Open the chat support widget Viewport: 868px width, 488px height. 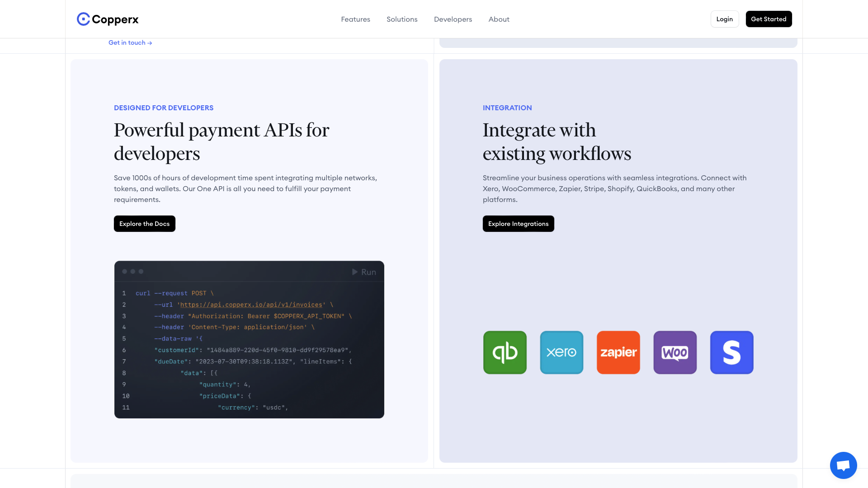point(843,465)
